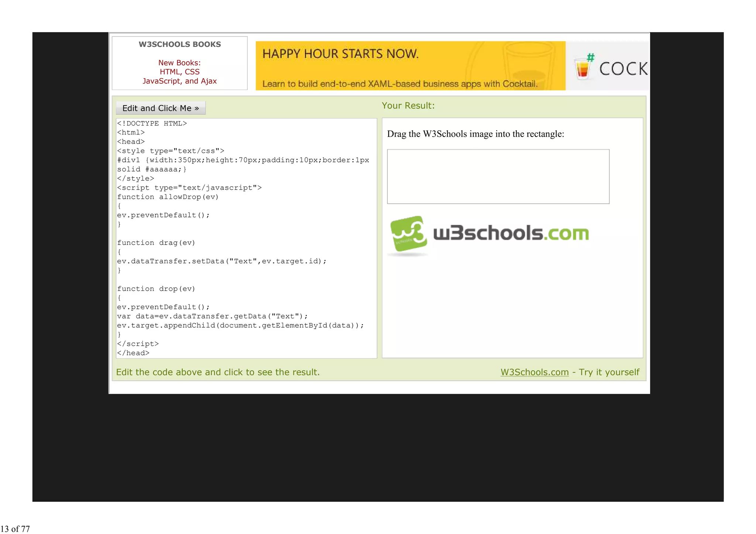Open the W3Schools.com link in the footer

click(534, 372)
